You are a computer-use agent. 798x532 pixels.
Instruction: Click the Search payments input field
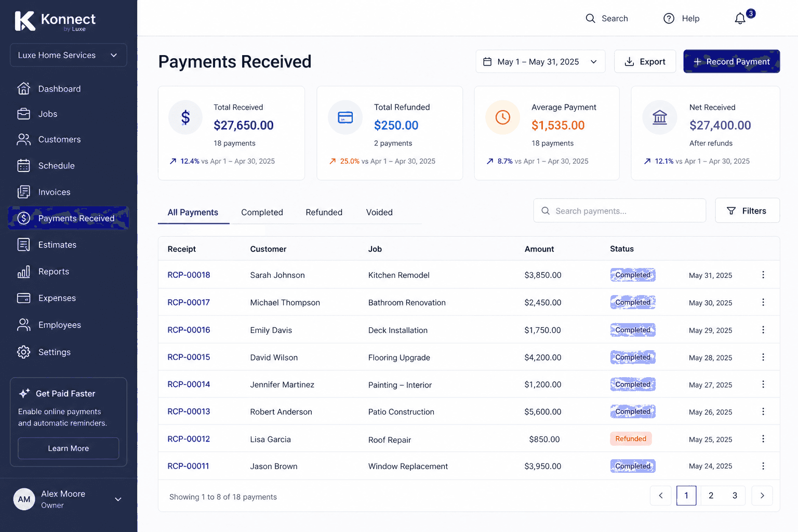619,211
